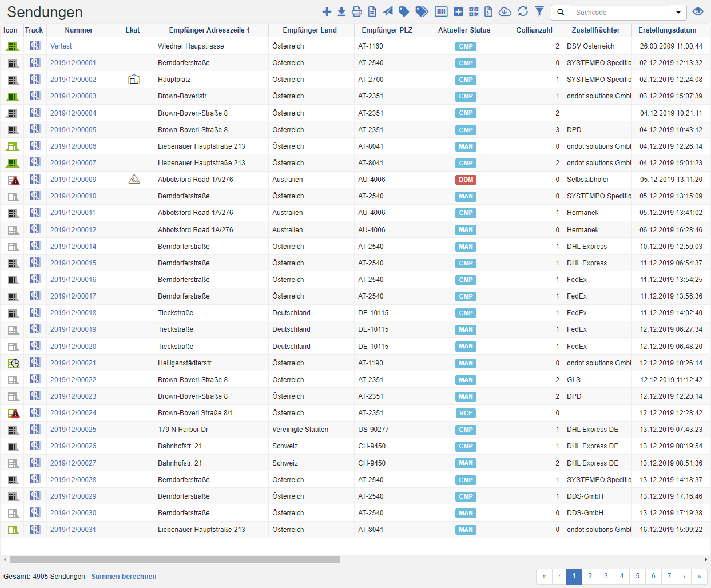Sort by Erstellungsdatum column header
Image resolution: width=711 pixels, height=588 pixels.
pos(667,30)
